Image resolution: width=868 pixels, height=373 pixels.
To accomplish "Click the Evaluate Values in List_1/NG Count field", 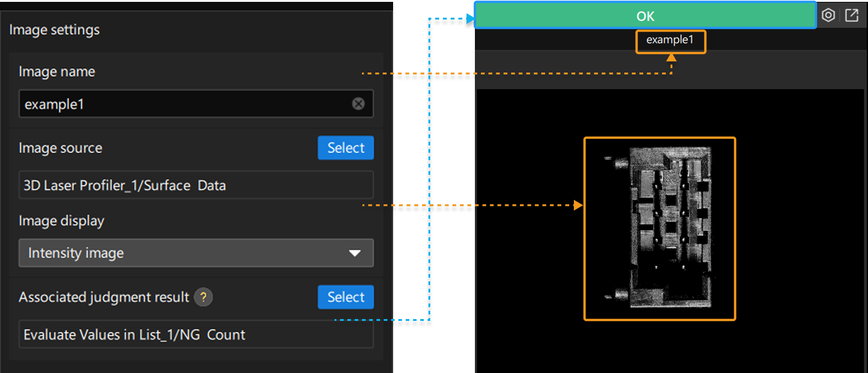I will [x=195, y=334].
